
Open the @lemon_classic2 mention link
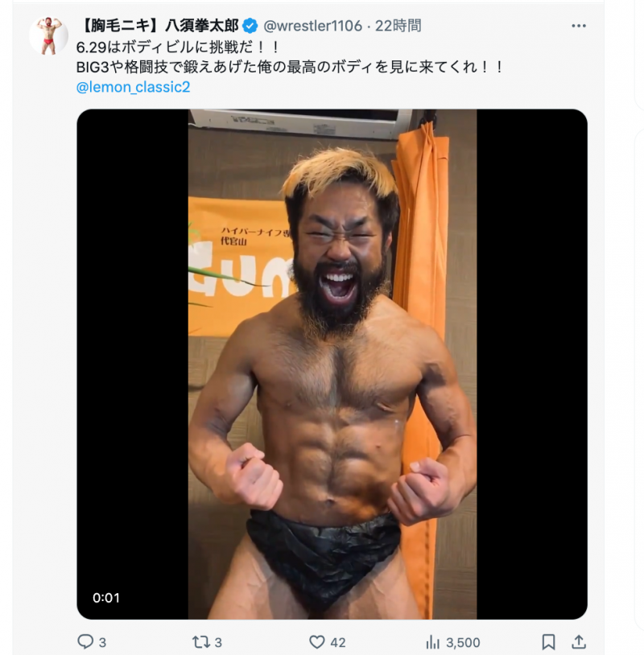(133, 87)
